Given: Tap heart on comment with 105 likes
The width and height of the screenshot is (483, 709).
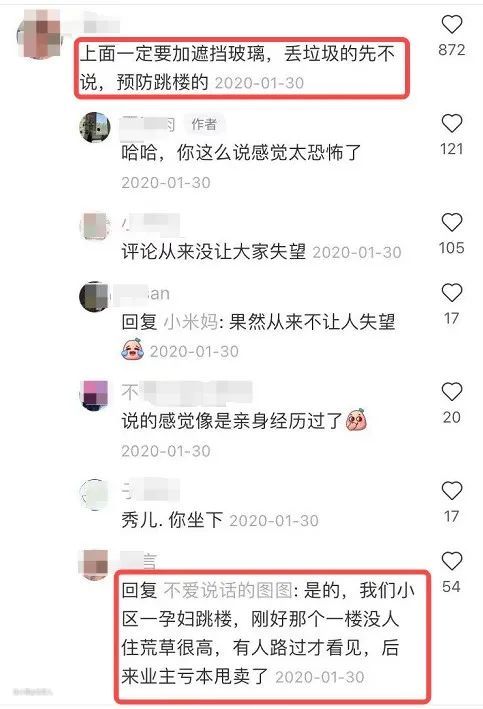Looking at the screenshot, I should point(452,222).
